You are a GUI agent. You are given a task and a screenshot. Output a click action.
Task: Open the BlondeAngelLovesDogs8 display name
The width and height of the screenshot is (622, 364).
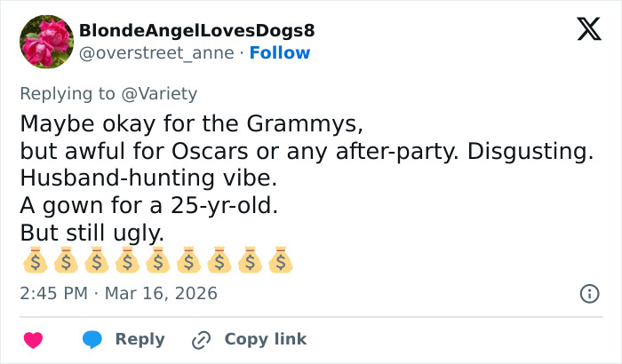[x=196, y=31]
